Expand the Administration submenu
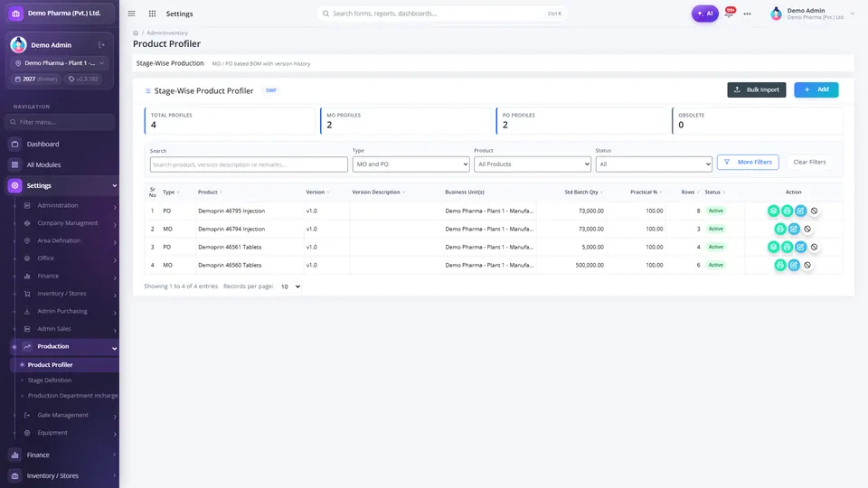The width and height of the screenshot is (868, 488). [x=70, y=206]
